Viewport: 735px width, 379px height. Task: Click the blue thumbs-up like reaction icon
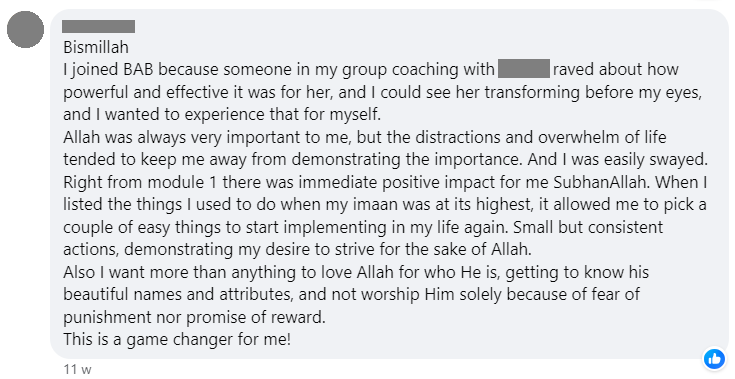[714, 359]
